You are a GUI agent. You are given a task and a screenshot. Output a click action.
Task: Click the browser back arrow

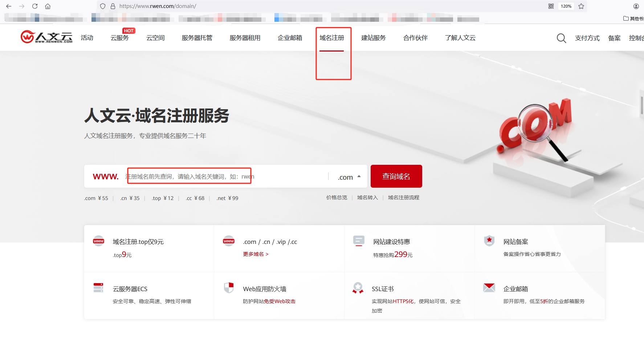point(9,6)
